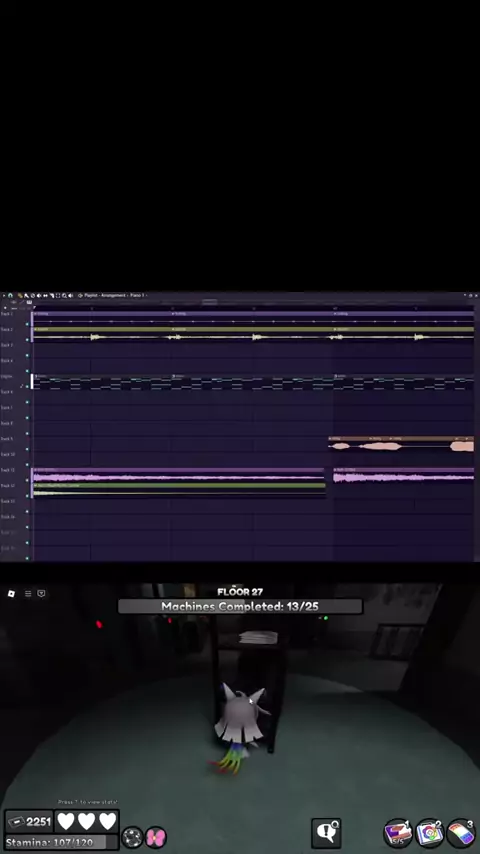480x854 pixels.
Task: Open the Roblox hamburger menu list
Action: [28, 594]
